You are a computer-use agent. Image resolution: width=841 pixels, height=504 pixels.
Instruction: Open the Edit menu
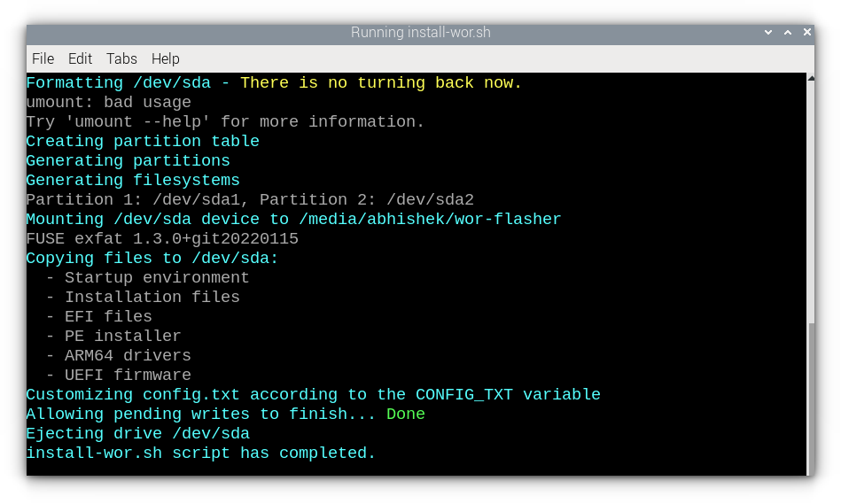(80, 58)
